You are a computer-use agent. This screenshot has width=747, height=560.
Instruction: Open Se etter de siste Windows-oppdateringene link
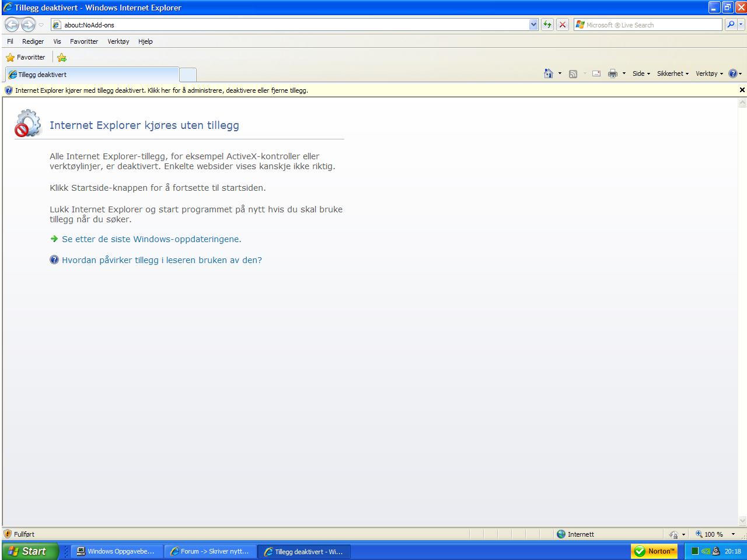coord(152,239)
